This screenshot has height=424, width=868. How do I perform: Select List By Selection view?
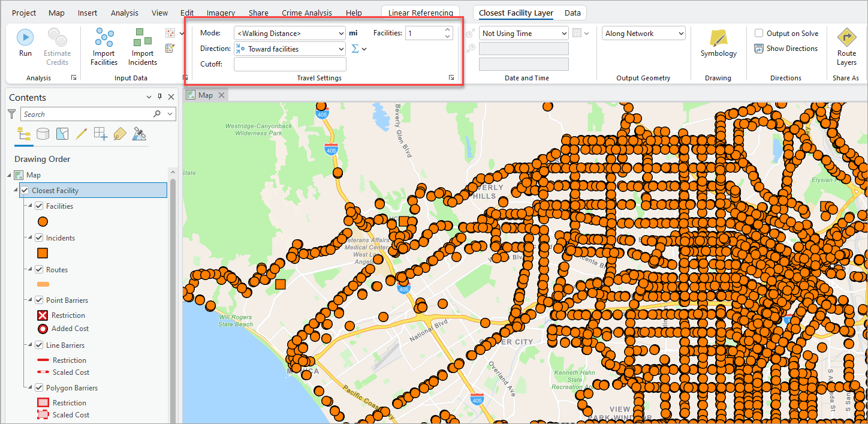tap(62, 134)
